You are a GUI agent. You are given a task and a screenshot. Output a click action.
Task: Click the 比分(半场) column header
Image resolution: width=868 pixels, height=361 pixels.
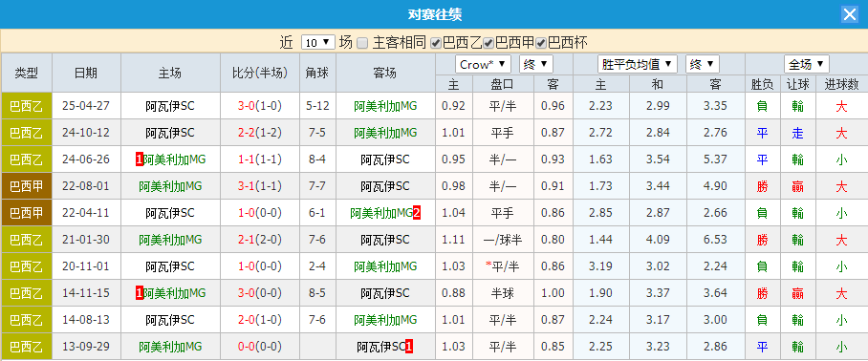click(x=260, y=73)
